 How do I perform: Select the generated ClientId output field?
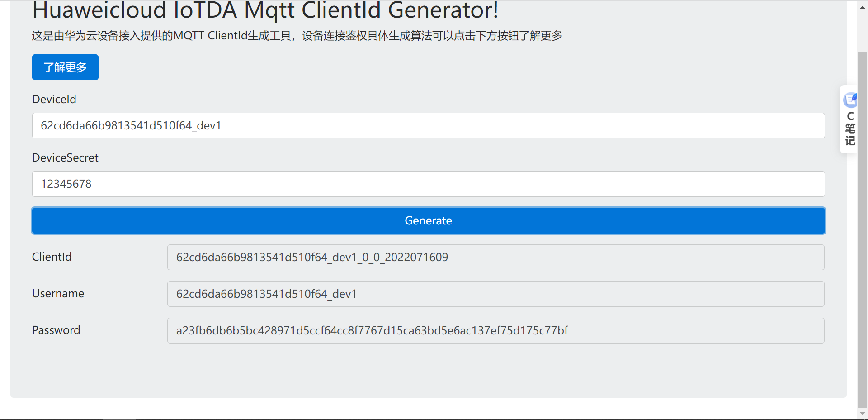pos(495,257)
